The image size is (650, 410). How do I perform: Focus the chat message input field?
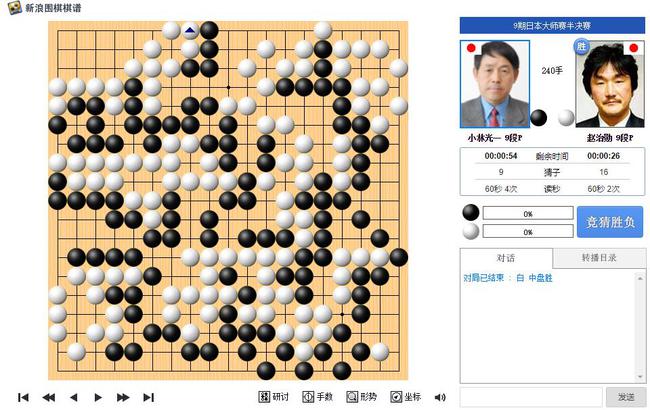point(531,397)
